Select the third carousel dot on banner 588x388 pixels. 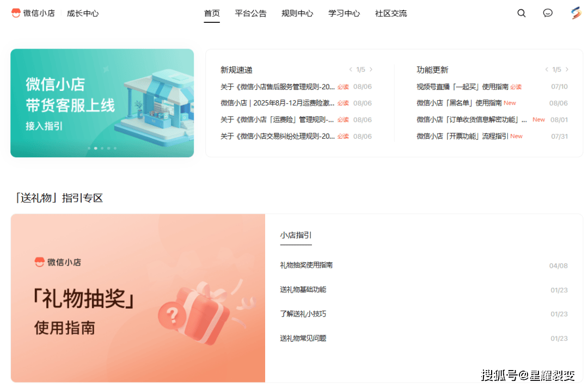point(102,148)
